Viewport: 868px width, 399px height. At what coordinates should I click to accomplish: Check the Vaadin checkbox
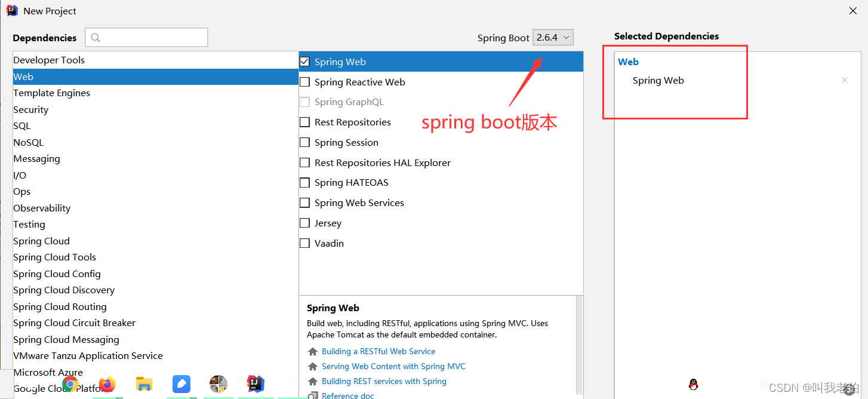304,244
